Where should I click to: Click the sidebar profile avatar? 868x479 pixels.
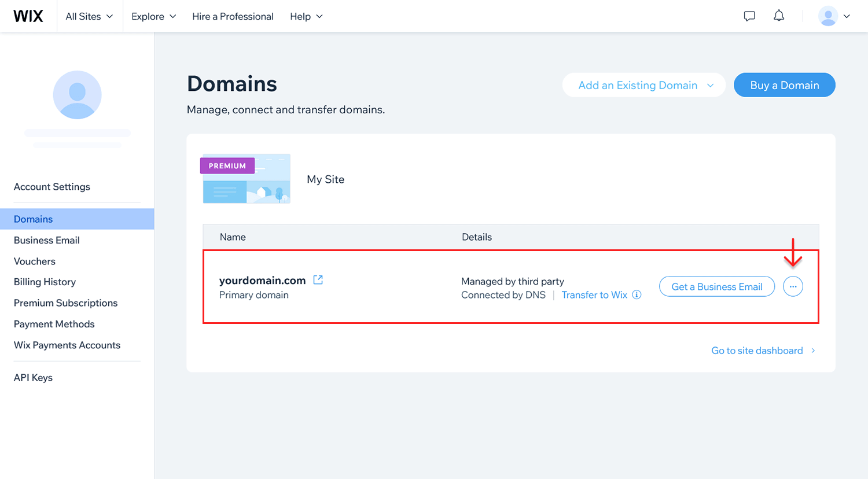77,95
